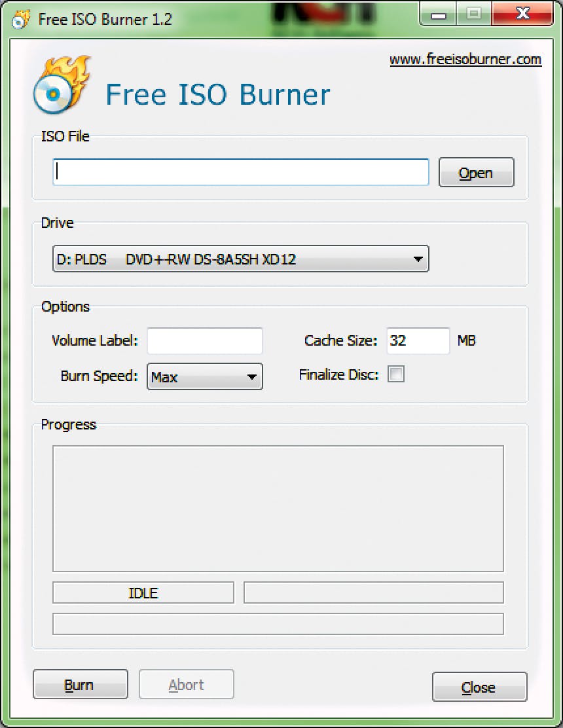Click the greyed-out Abort button
This screenshot has width=563, height=728.
pyautogui.click(x=187, y=684)
